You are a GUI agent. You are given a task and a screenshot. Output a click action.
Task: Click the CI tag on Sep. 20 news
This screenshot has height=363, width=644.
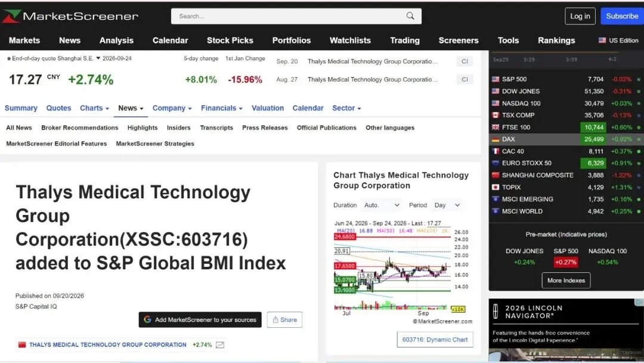[465, 61]
